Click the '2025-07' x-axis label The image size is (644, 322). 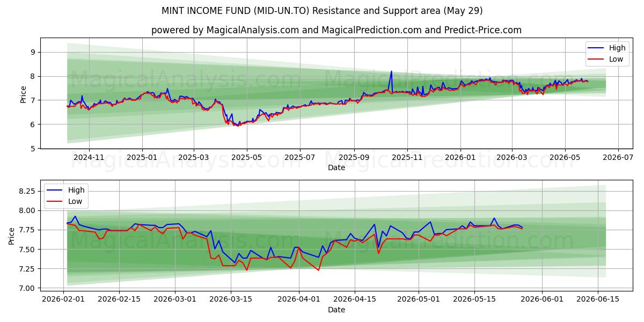pyautogui.click(x=299, y=158)
